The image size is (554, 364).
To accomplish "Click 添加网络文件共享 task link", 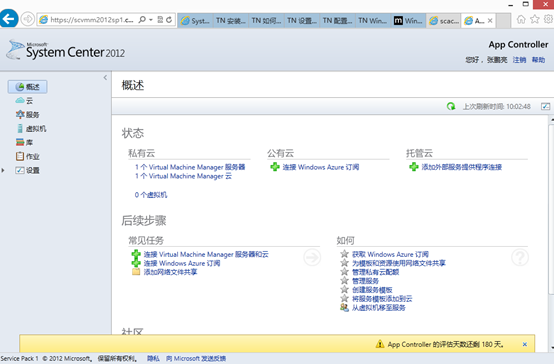I will tap(170, 272).
